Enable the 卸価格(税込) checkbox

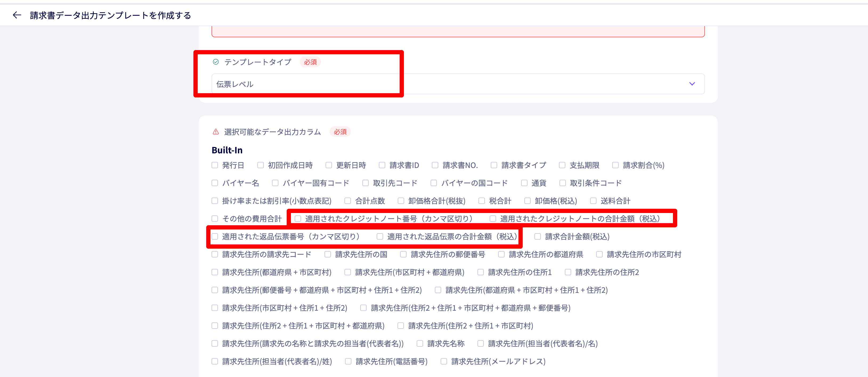[x=528, y=201]
